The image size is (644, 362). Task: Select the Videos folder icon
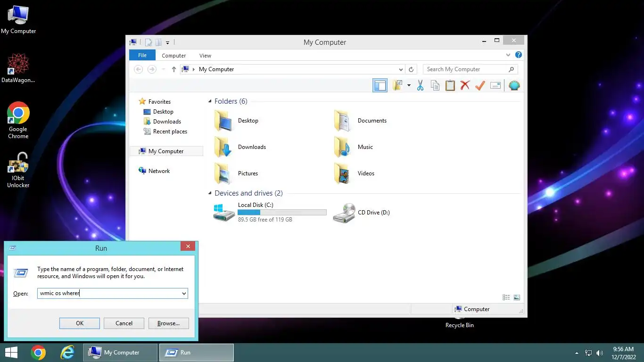(342, 173)
